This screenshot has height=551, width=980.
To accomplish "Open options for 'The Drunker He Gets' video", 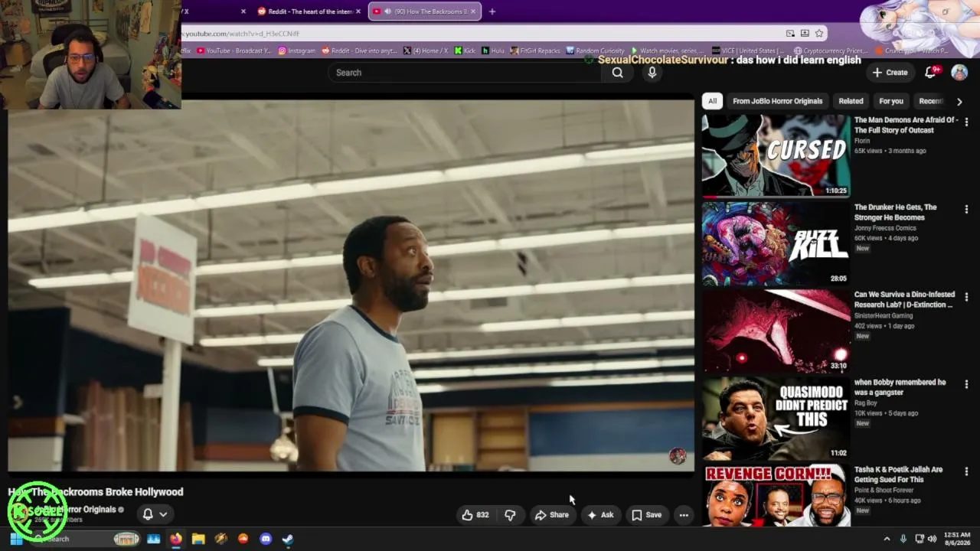I will [966, 209].
